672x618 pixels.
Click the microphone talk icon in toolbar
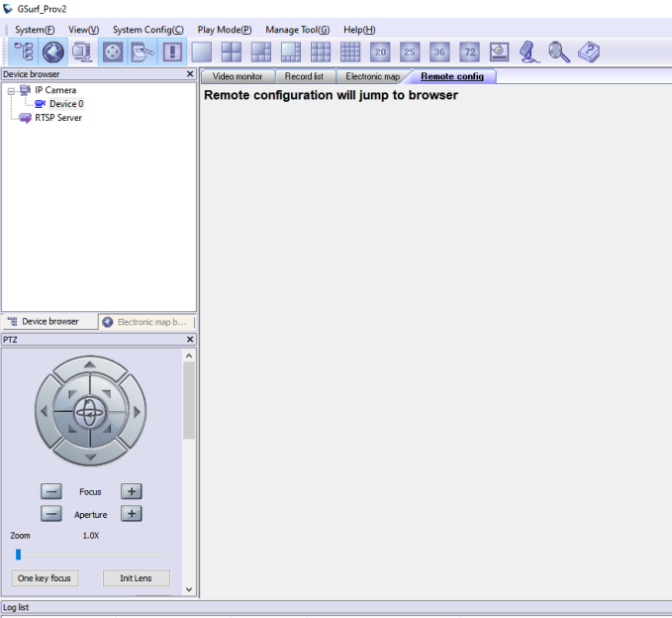click(x=529, y=51)
